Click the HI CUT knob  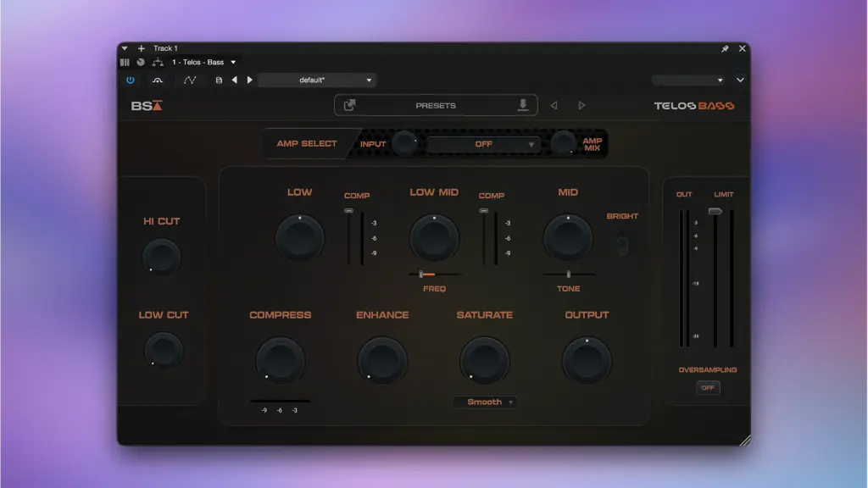point(162,258)
